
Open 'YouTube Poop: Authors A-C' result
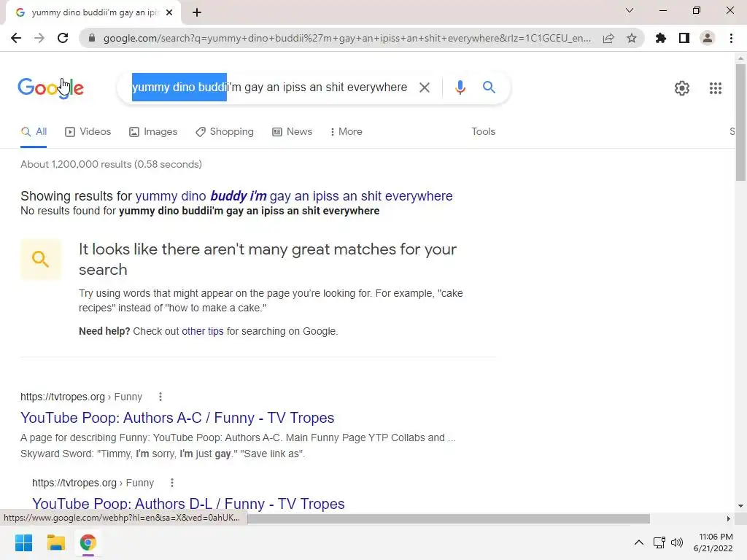(x=177, y=418)
